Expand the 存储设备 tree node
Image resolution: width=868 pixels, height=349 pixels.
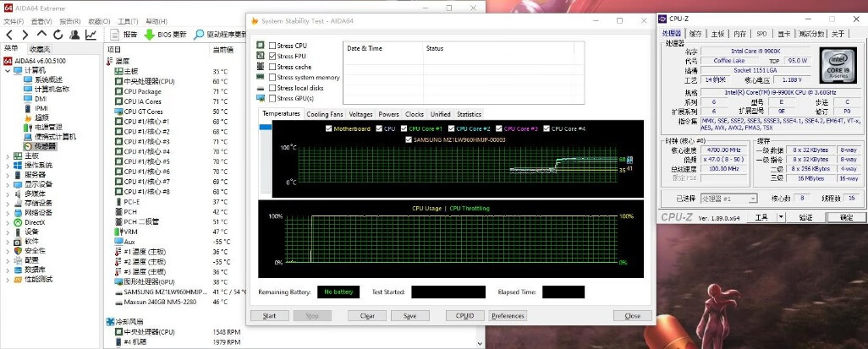[8, 204]
